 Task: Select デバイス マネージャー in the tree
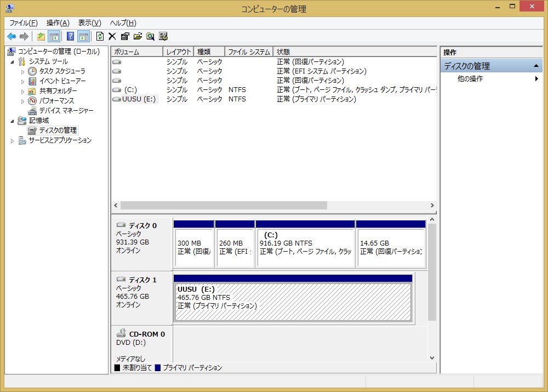[x=66, y=111]
